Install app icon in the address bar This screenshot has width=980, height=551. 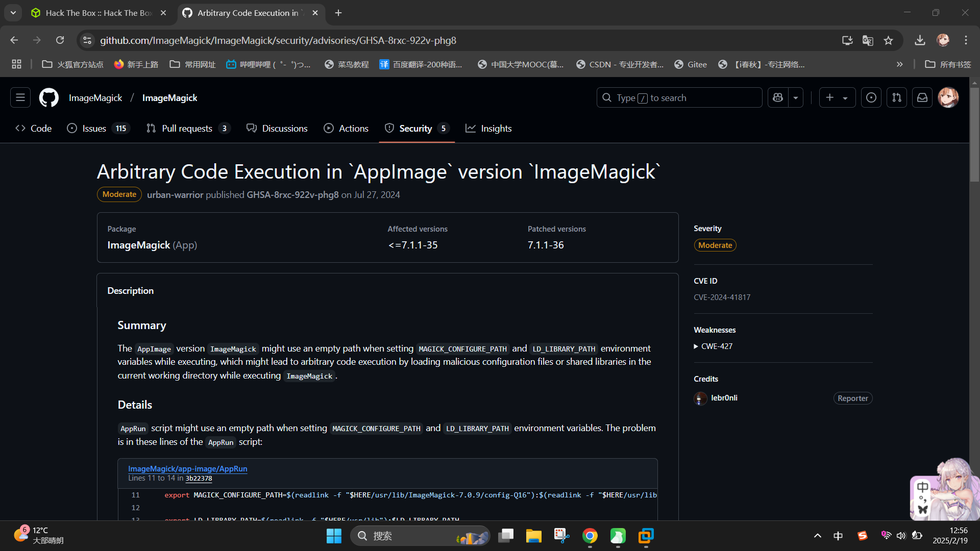point(847,40)
